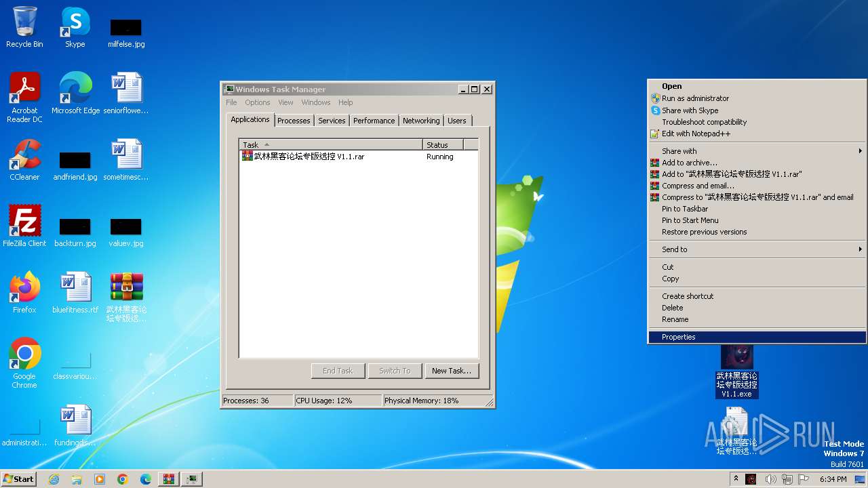This screenshot has height=488, width=868.
Task: Switch to the Users tab
Action: pos(457,121)
